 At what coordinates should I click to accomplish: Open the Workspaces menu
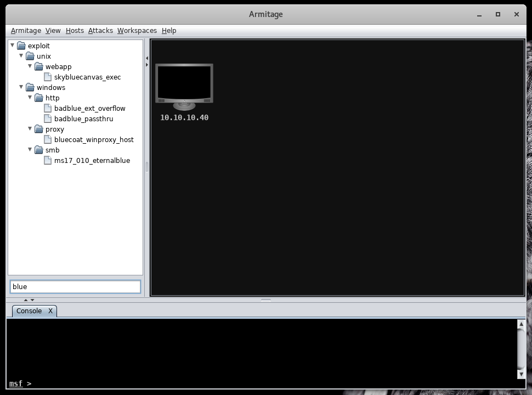pos(137,31)
